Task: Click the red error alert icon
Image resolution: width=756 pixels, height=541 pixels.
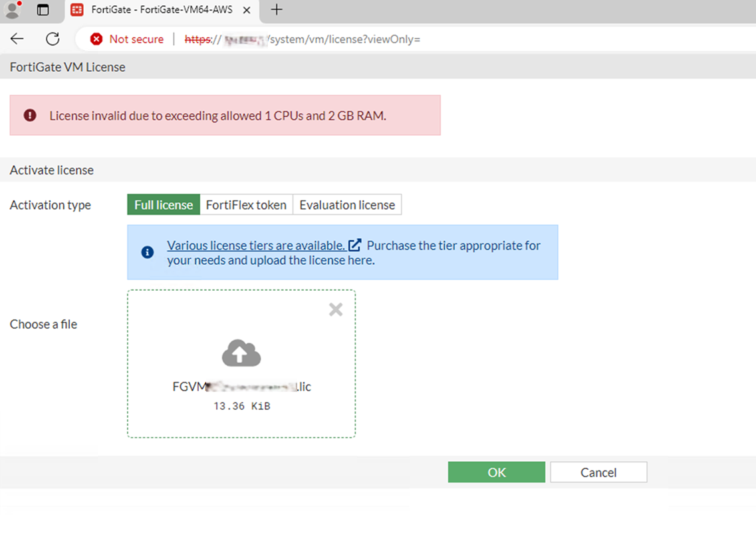Action: click(30, 115)
